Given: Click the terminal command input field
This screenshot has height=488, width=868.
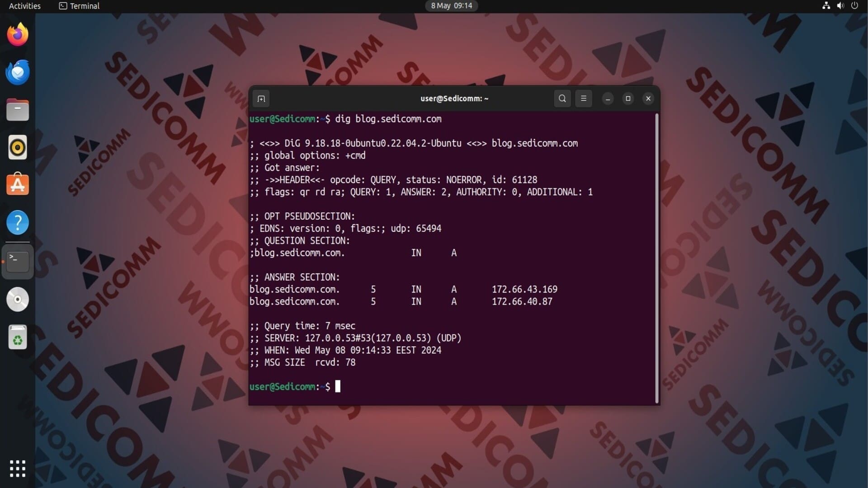Looking at the screenshot, I should [339, 386].
